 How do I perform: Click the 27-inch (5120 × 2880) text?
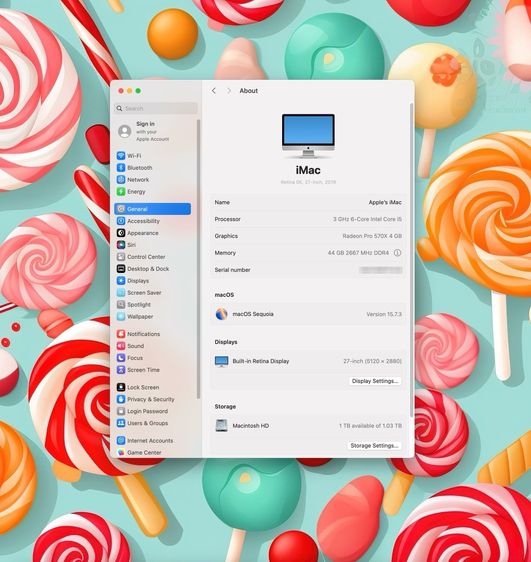click(372, 361)
